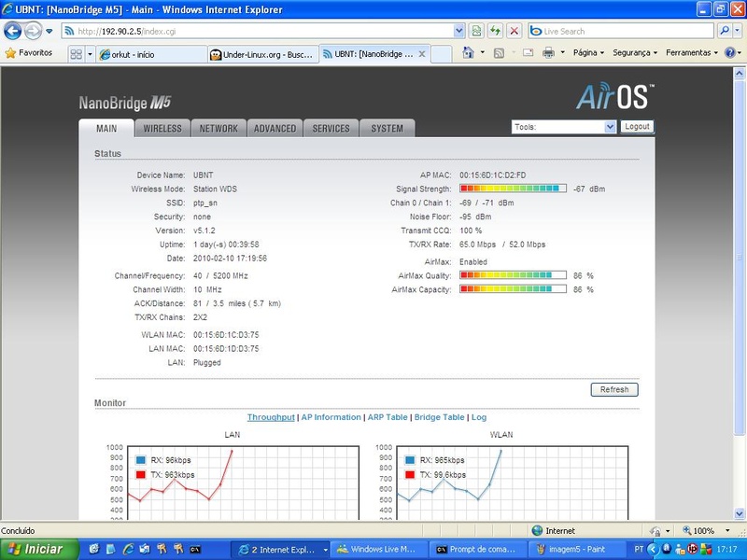747x560 pixels.
Task: Expand the tab list dropdown arrow
Action: tap(90, 54)
